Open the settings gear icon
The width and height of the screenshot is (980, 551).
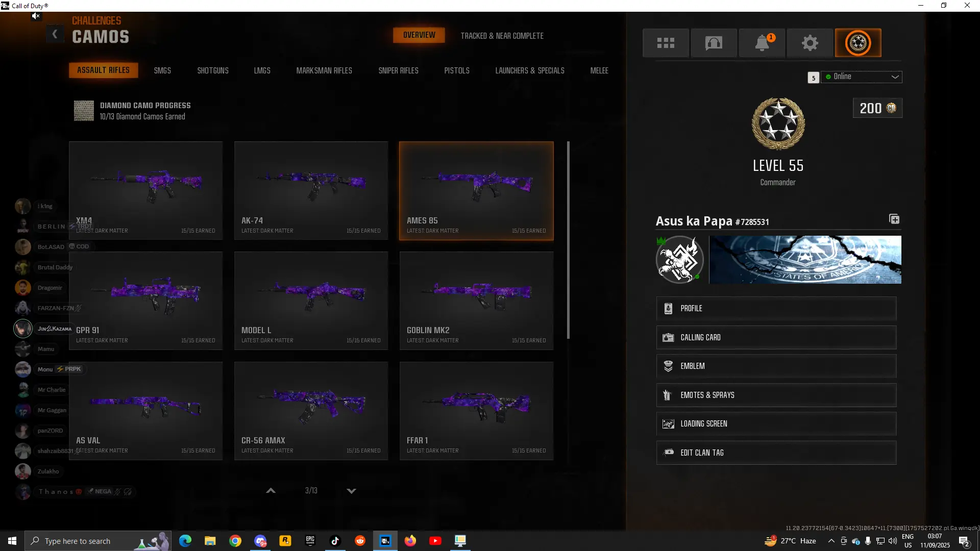[x=810, y=43]
